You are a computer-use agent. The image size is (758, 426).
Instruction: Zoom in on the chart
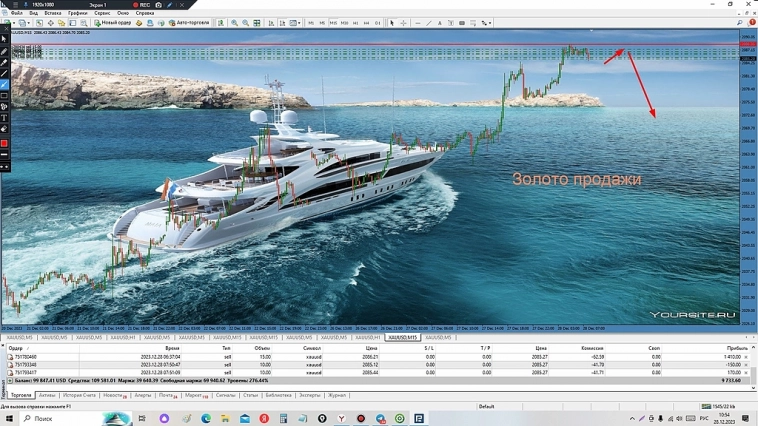[x=235, y=22]
